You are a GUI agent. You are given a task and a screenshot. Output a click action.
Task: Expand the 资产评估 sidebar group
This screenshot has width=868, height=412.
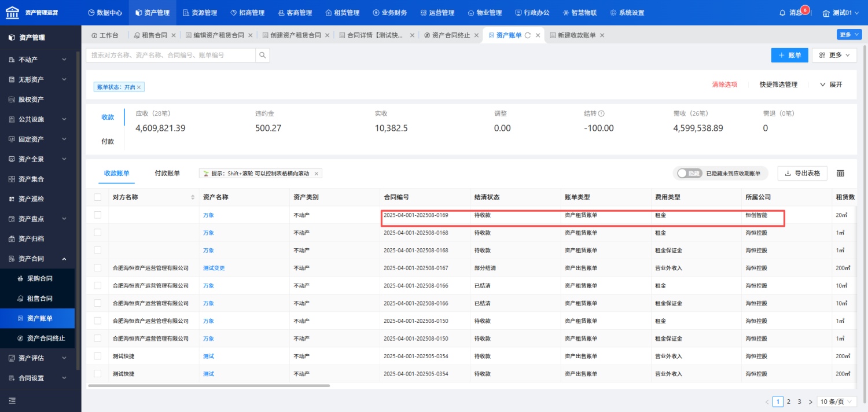pos(38,358)
